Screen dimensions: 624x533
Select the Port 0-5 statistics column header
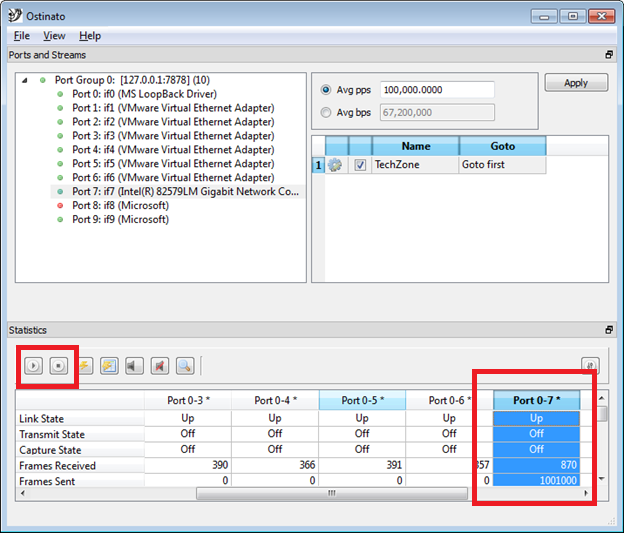362,400
